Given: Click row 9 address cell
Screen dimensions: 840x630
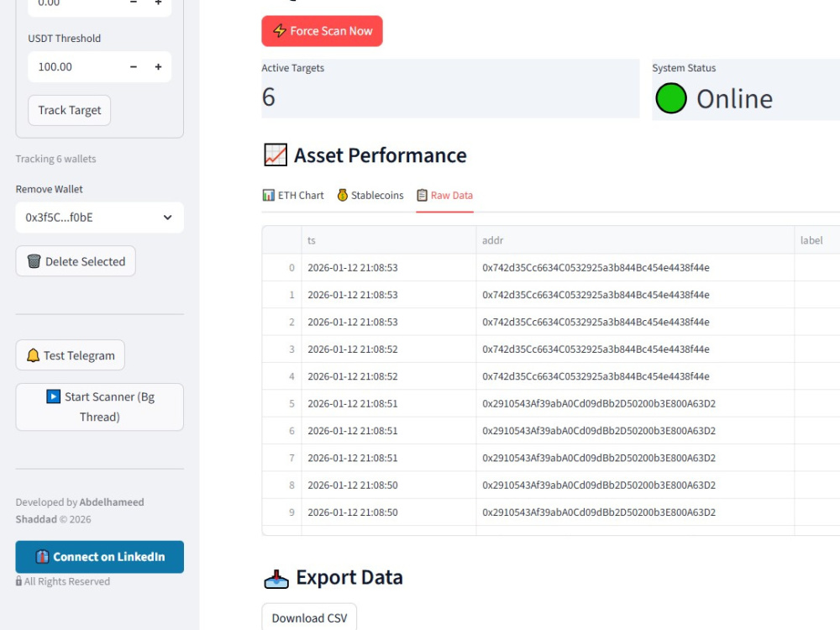Looking at the screenshot, I should pos(635,512).
